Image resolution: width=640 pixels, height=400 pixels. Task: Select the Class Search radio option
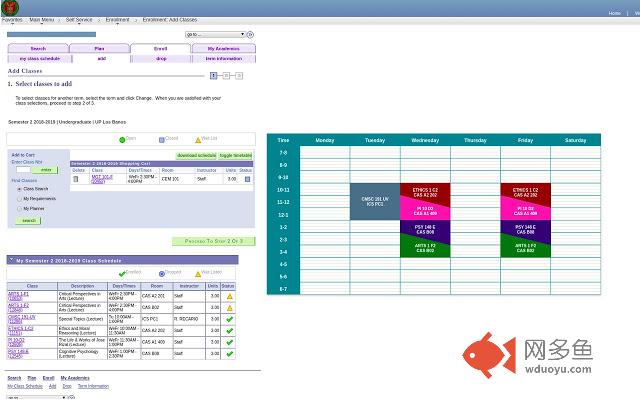[19, 189]
